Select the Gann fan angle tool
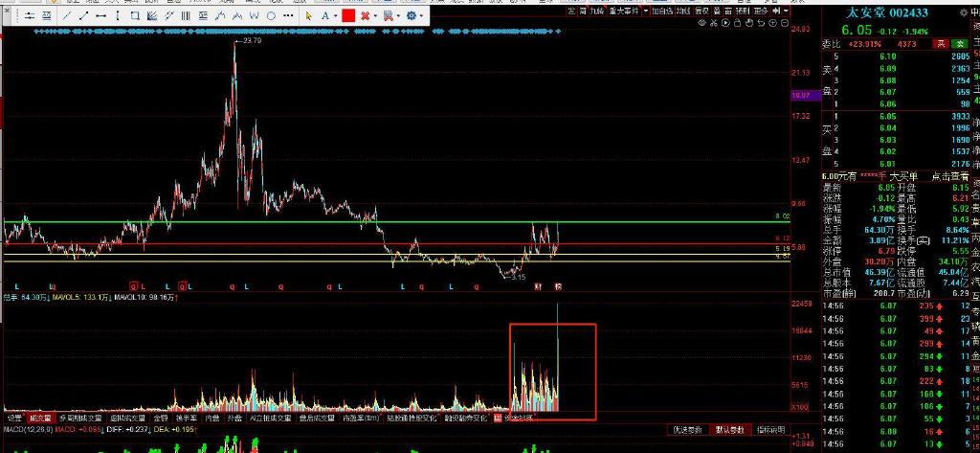 (x=152, y=15)
